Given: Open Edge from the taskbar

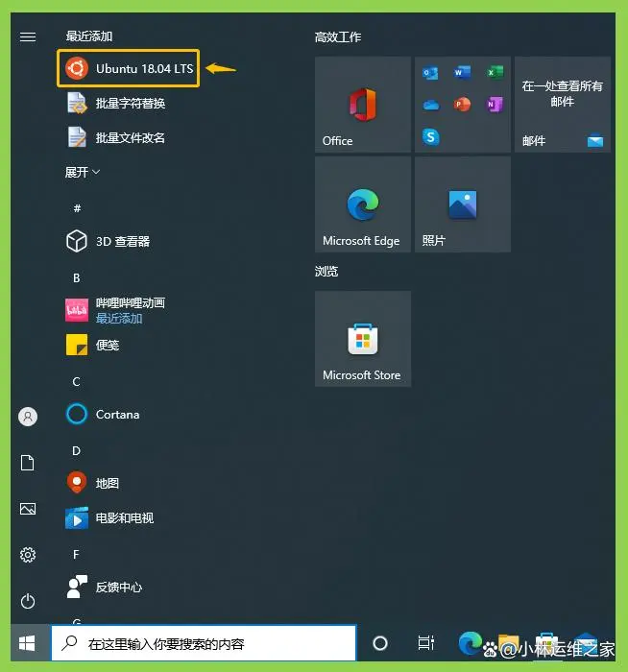Looking at the screenshot, I should [470, 643].
